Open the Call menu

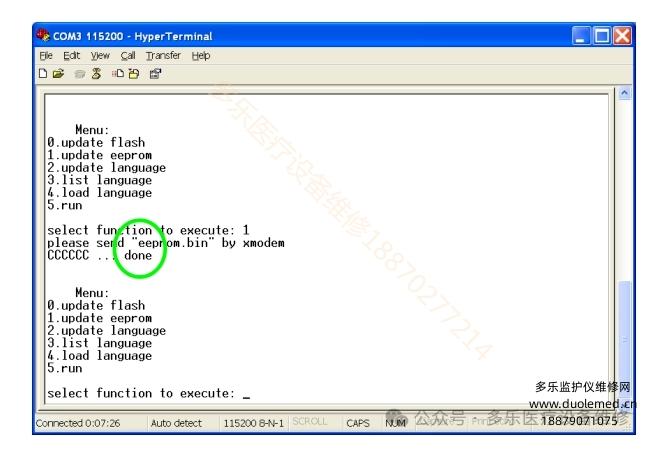pyautogui.click(x=128, y=56)
